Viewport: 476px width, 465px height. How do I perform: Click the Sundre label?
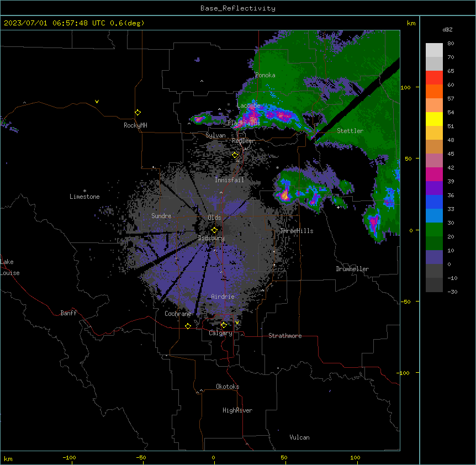point(161,216)
